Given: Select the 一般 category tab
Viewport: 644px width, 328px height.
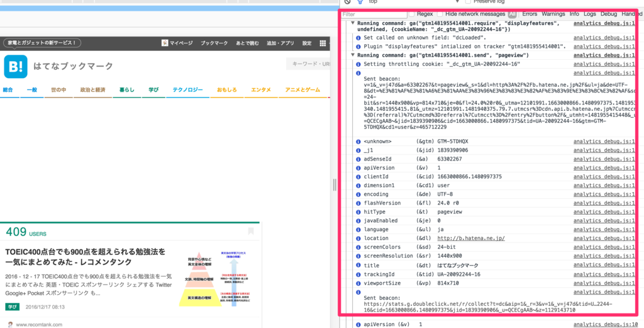Looking at the screenshot, I should coord(32,89).
